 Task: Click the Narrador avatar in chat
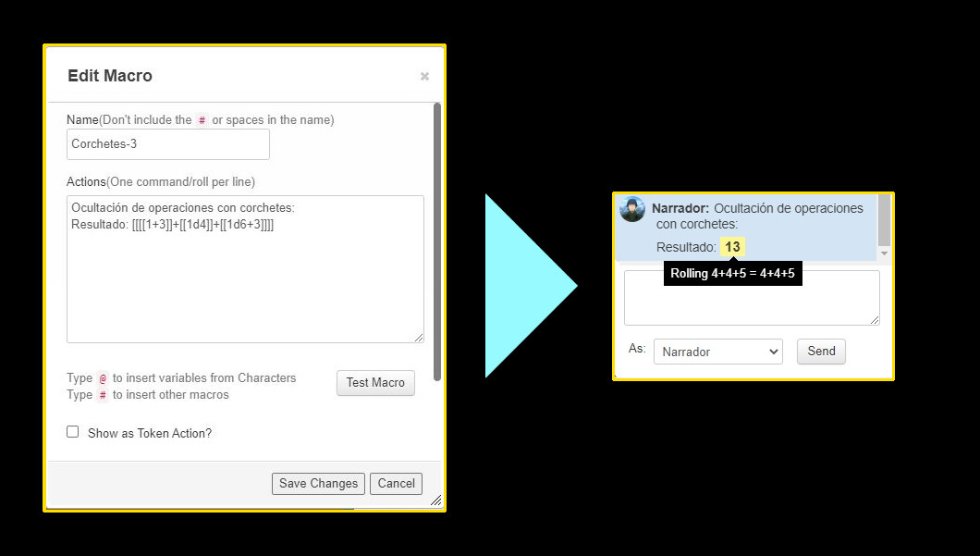(x=631, y=209)
